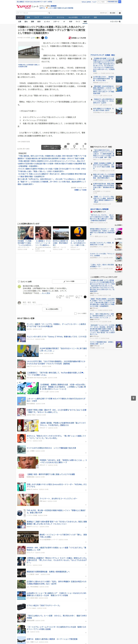
Task: Open the Galaxy Z TriFold article
Action: click(x=57, y=336)
